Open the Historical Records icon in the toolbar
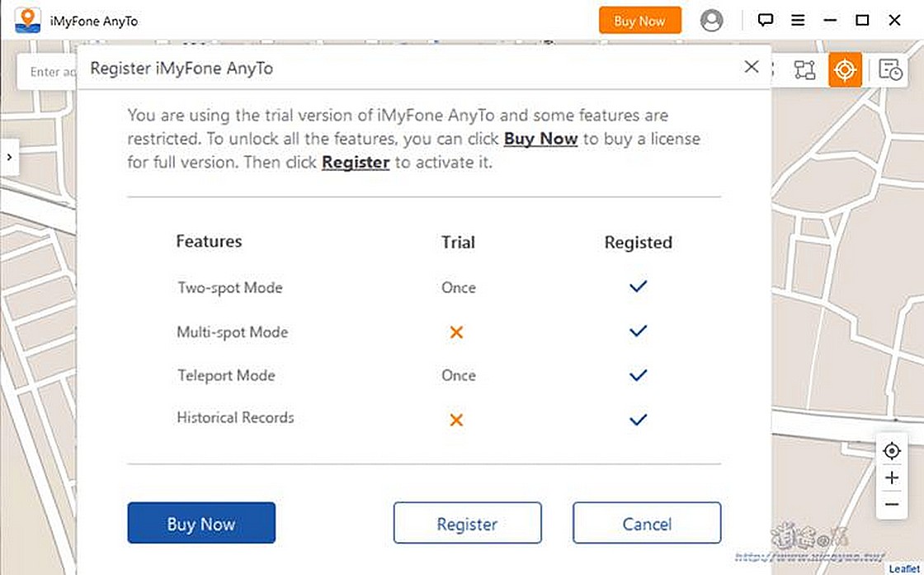Screen dimensions: 924x575 click(890, 70)
